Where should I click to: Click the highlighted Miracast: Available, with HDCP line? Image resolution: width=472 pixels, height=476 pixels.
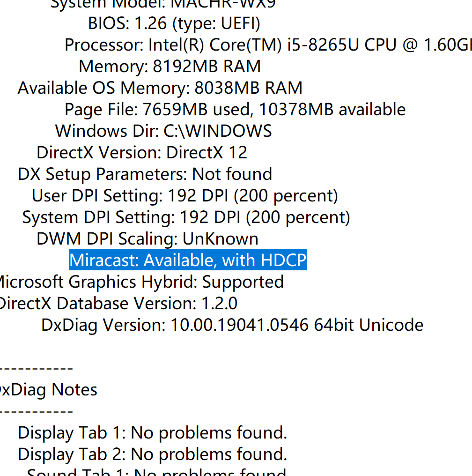[188, 260]
